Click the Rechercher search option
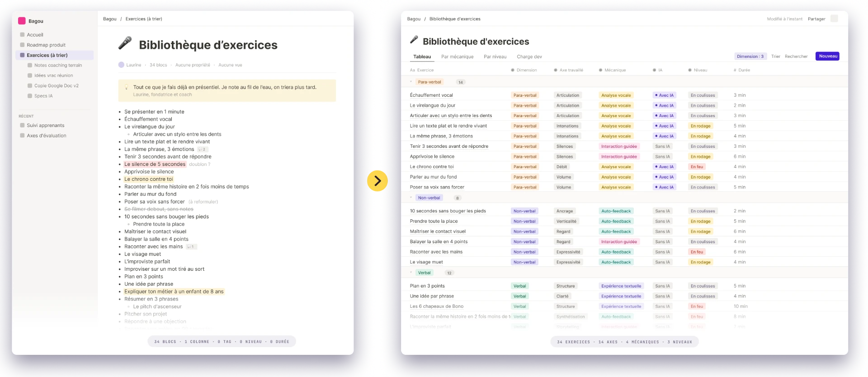Viewport: 868px width, 377px height. [x=796, y=57]
